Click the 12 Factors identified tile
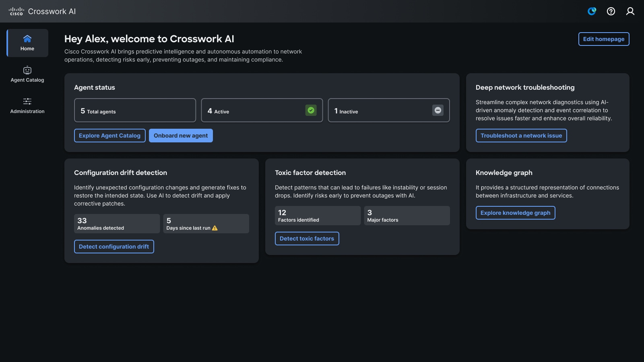Screen dimensions: 644x362 pos(318,216)
